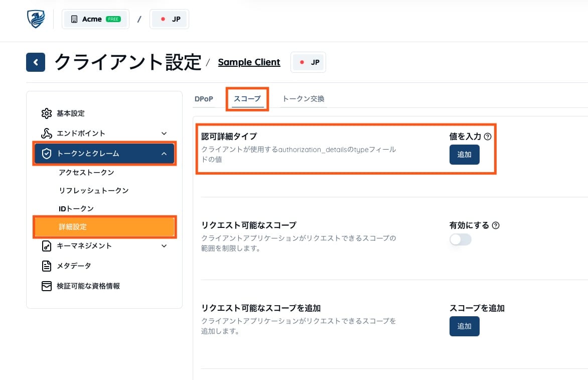Click the gear icon for 基本設定
This screenshot has height=380, width=588.
pyautogui.click(x=47, y=113)
